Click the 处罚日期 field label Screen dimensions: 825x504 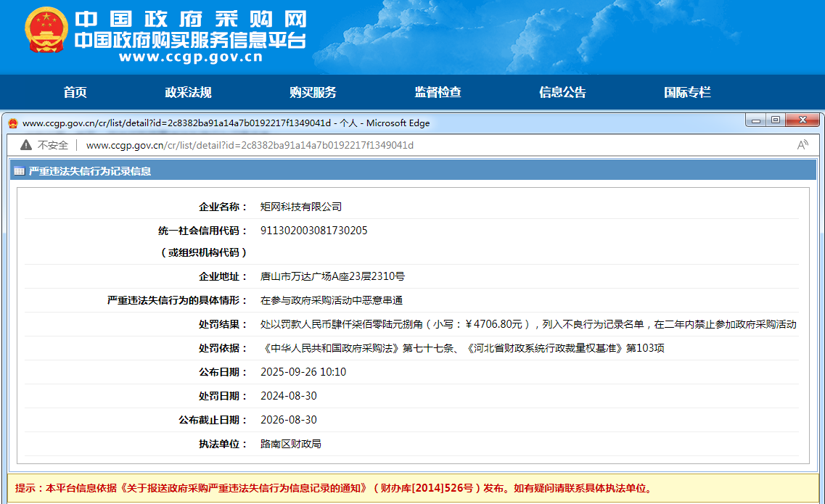pyautogui.click(x=223, y=396)
